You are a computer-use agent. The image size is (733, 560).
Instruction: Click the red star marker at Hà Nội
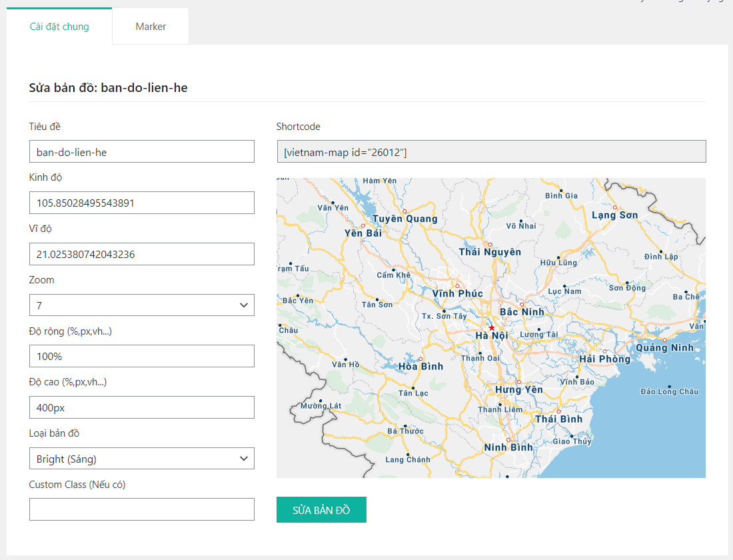pos(491,327)
